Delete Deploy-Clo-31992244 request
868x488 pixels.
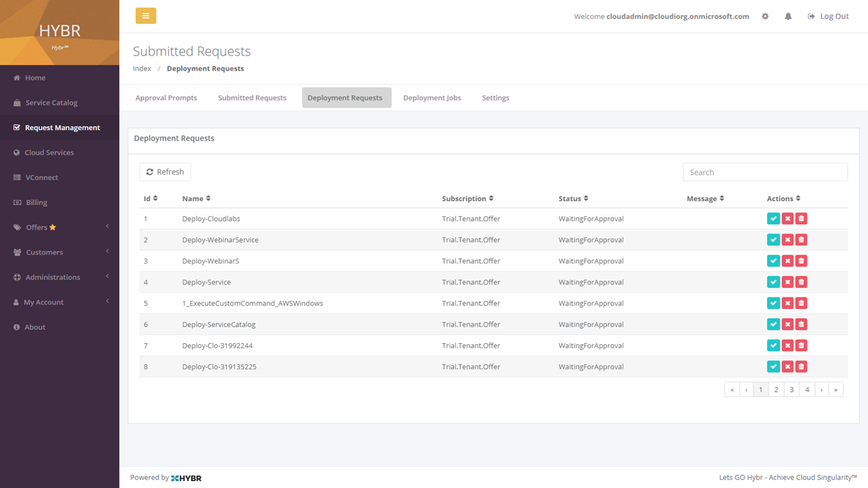[801, 345]
